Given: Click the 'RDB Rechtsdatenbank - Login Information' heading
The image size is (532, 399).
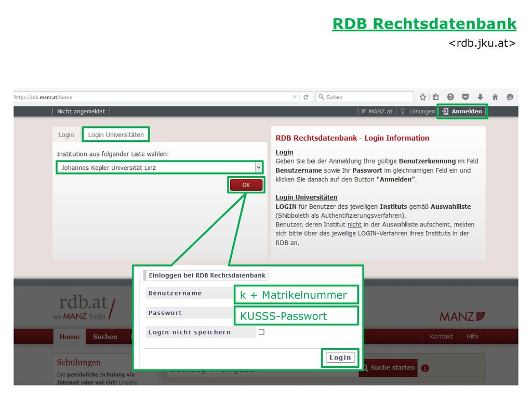Looking at the screenshot, I should (x=352, y=138).
